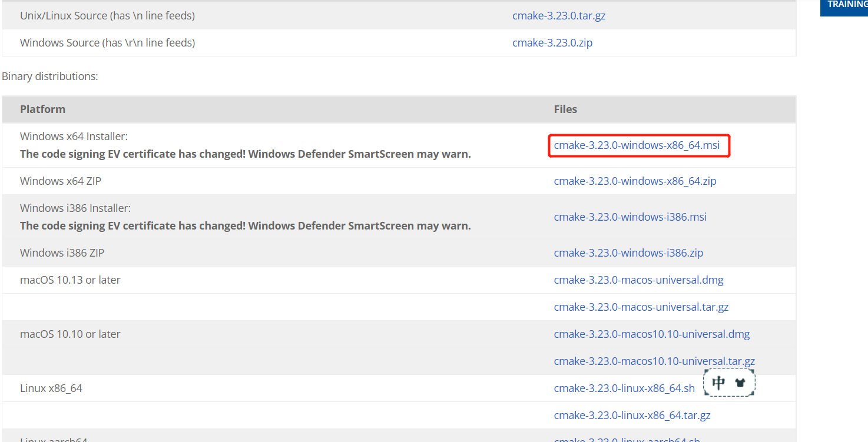Open the macos-universal.dmg link
This screenshot has height=442, width=868.
pos(638,280)
